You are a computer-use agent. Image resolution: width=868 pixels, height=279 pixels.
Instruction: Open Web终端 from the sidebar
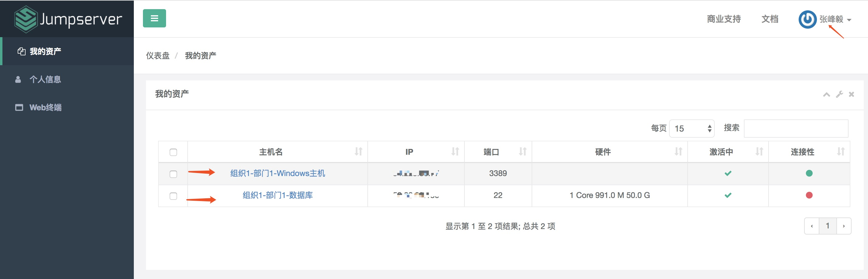(46, 108)
